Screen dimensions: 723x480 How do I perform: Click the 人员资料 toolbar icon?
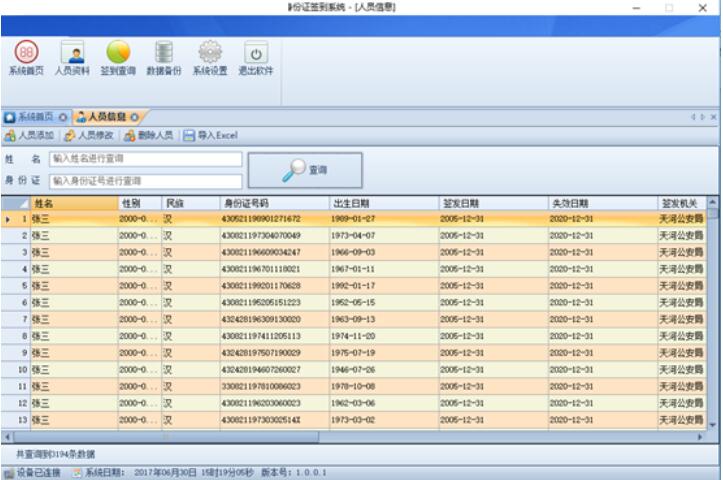(x=72, y=58)
